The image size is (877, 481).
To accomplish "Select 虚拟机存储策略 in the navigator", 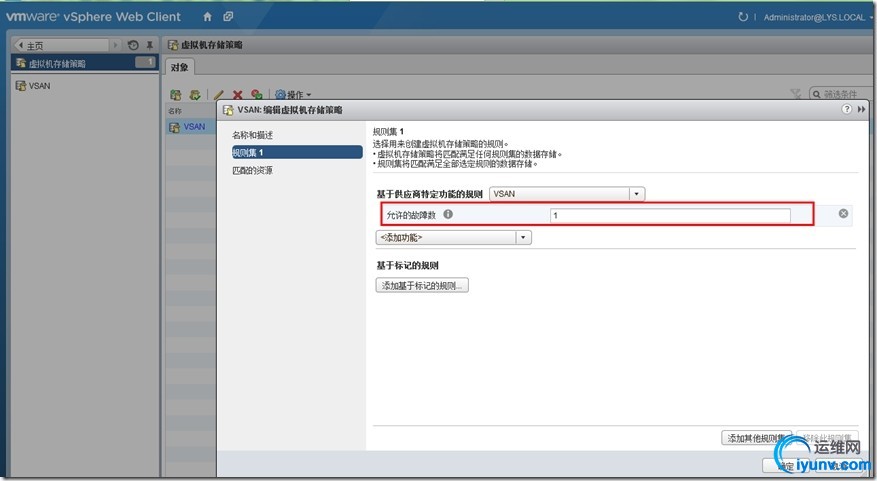I will [85, 63].
